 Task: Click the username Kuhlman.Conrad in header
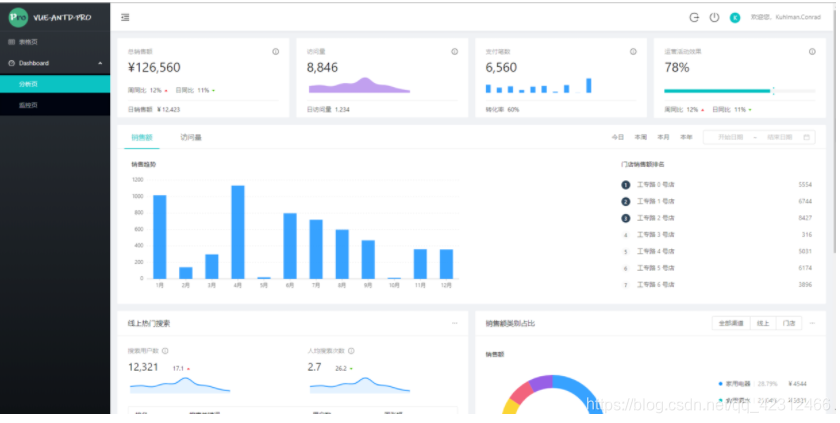click(x=798, y=17)
